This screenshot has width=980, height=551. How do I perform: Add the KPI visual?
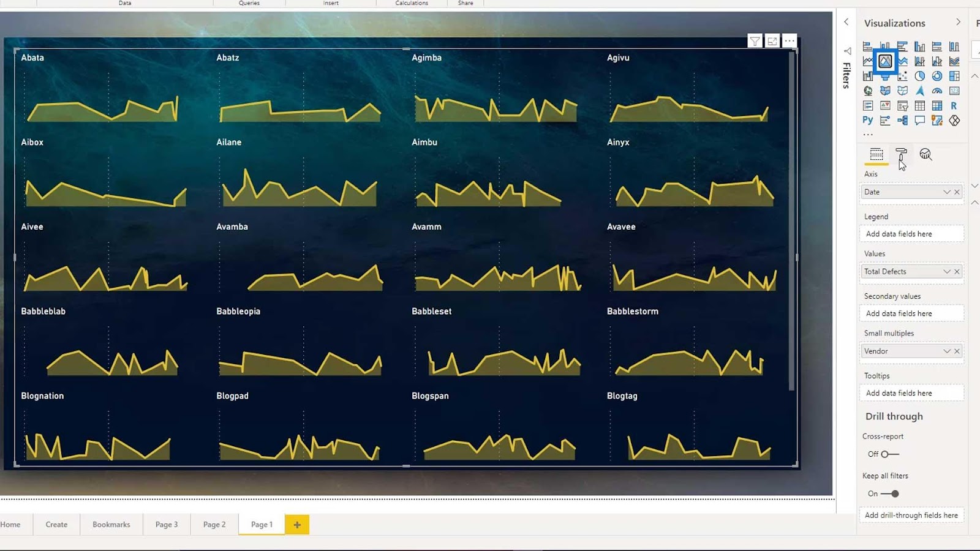(x=885, y=106)
